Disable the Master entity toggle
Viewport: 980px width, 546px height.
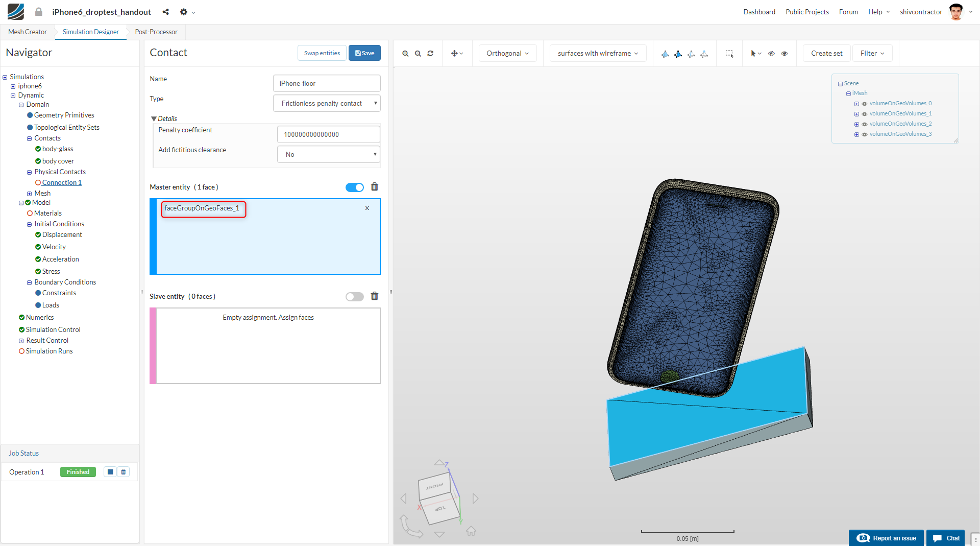[354, 187]
